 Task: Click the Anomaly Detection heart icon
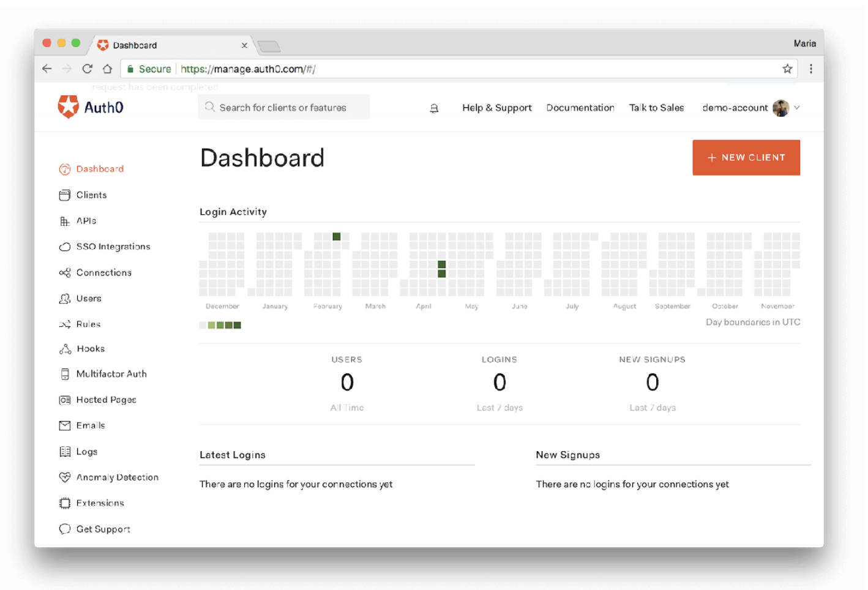65,477
